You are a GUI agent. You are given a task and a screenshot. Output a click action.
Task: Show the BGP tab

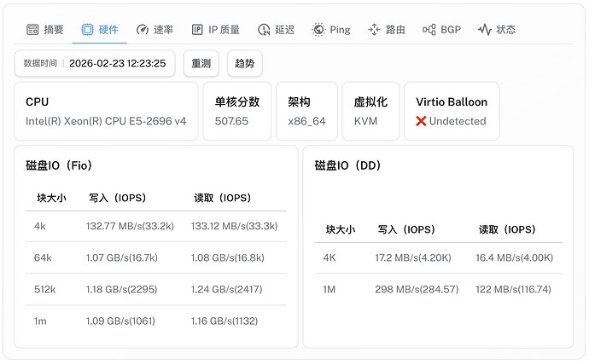coord(442,29)
